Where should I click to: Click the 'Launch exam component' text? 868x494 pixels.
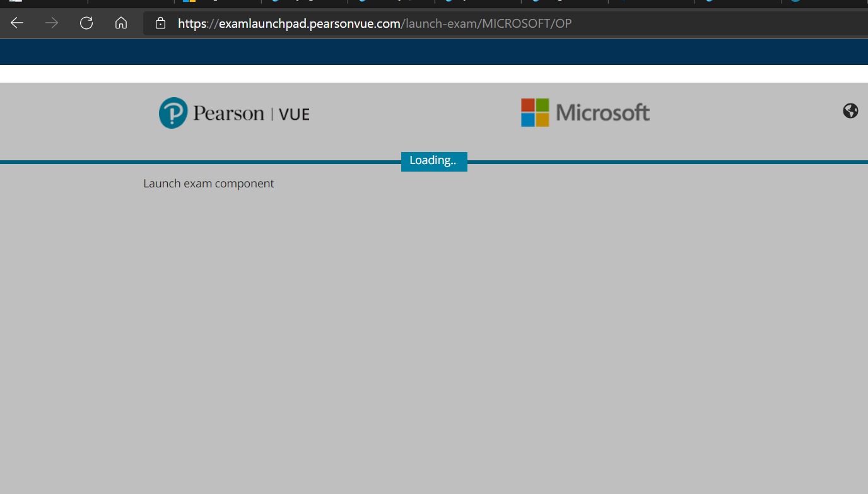[x=209, y=184]
